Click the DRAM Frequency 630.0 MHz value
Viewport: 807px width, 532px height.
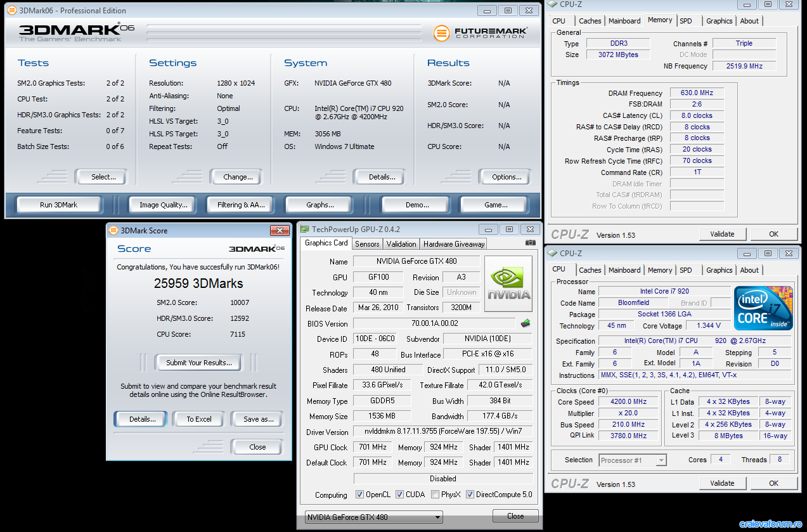697,93
